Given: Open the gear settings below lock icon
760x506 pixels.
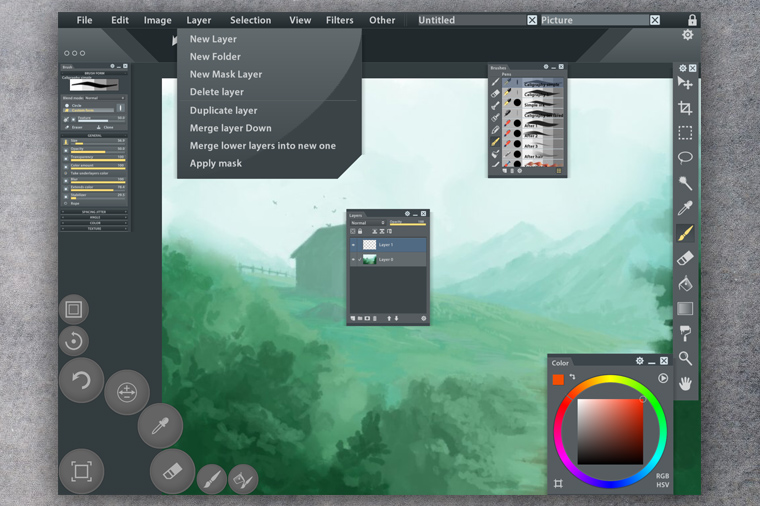Looking at the screenshot, I should 687,35.
